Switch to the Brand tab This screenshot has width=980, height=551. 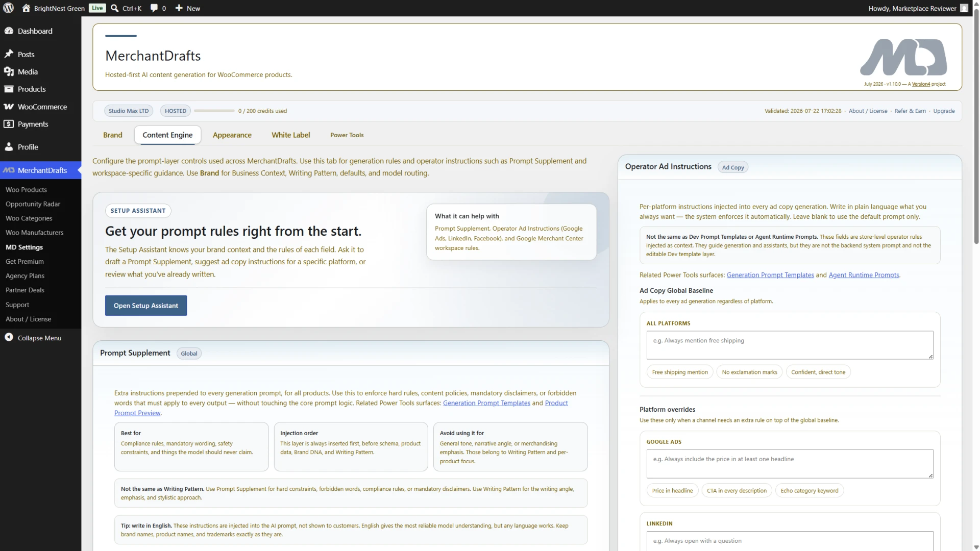[113, 135]
